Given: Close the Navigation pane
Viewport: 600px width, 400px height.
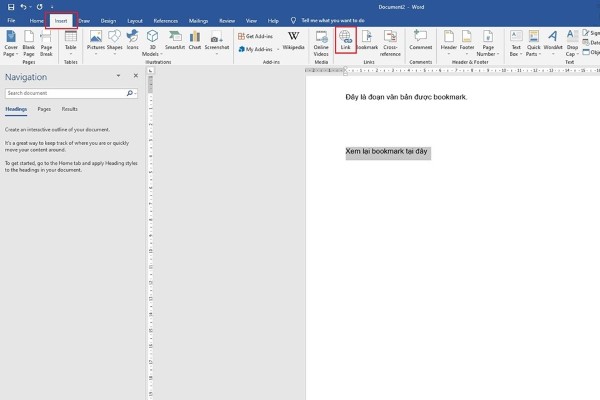Looking at the screenshot, I should [135, 76].
